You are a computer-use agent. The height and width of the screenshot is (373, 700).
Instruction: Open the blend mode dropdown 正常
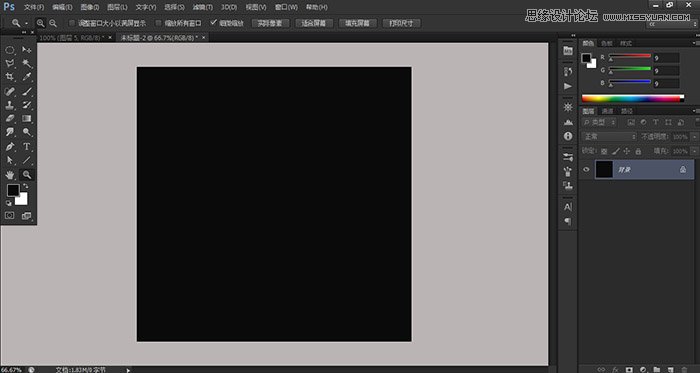[609, 137]
